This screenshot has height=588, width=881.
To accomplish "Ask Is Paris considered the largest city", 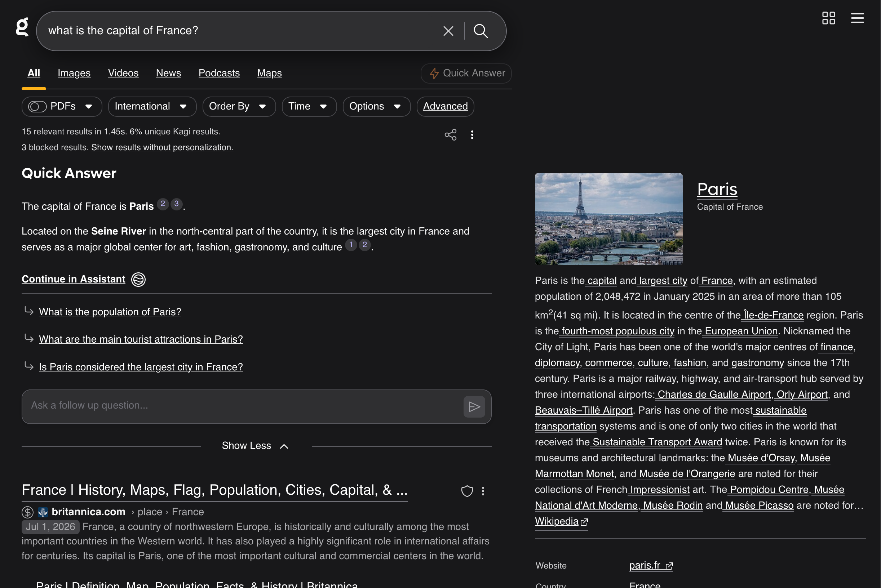I will pyautogui.click(x=141, y=367).
